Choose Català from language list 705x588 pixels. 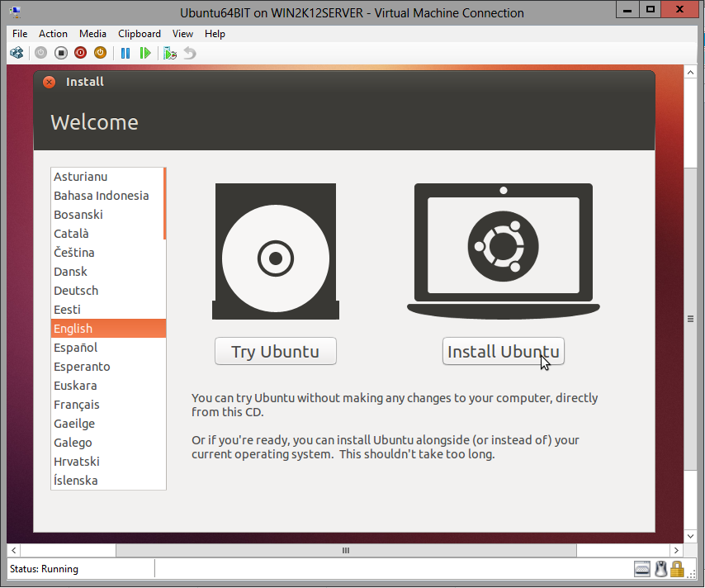(x=107, y=234)
